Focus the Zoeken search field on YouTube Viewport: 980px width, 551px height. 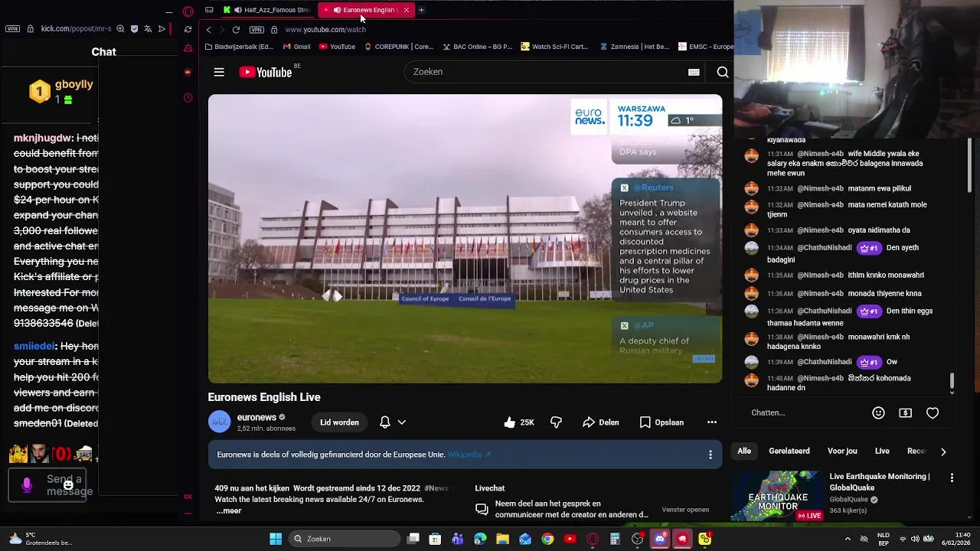pyautogui.click(x=547, y=72)
